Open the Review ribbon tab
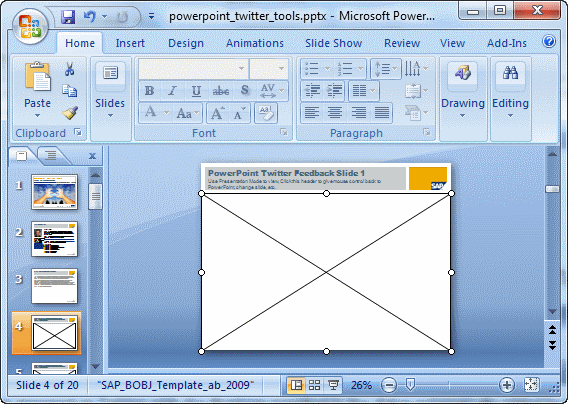The image size is (568, 404). point(402,43)
